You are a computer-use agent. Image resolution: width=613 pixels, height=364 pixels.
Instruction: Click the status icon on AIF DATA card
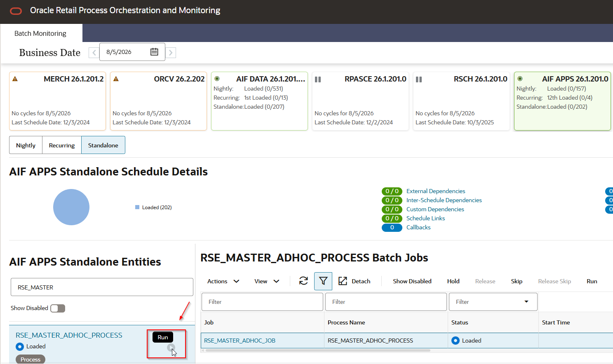click(x=217, y=79)
